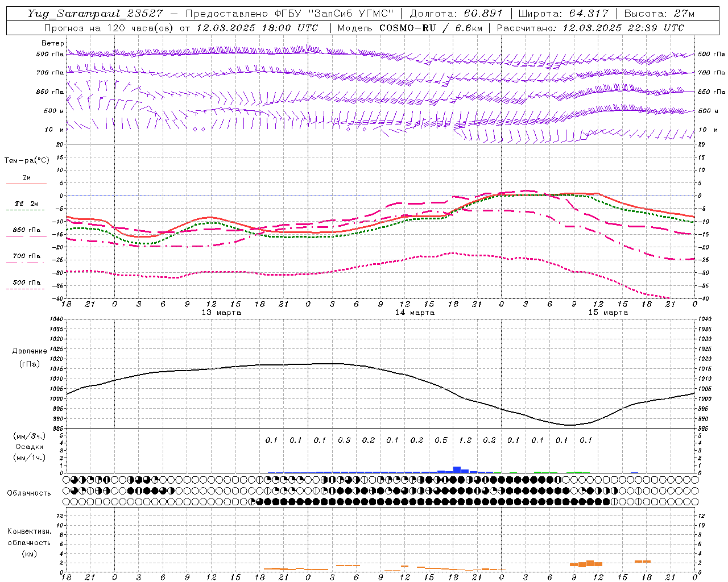This screenshot has width=728, height=582.
Task: Select the Высота: 27м text
Action: coord(659,14)
